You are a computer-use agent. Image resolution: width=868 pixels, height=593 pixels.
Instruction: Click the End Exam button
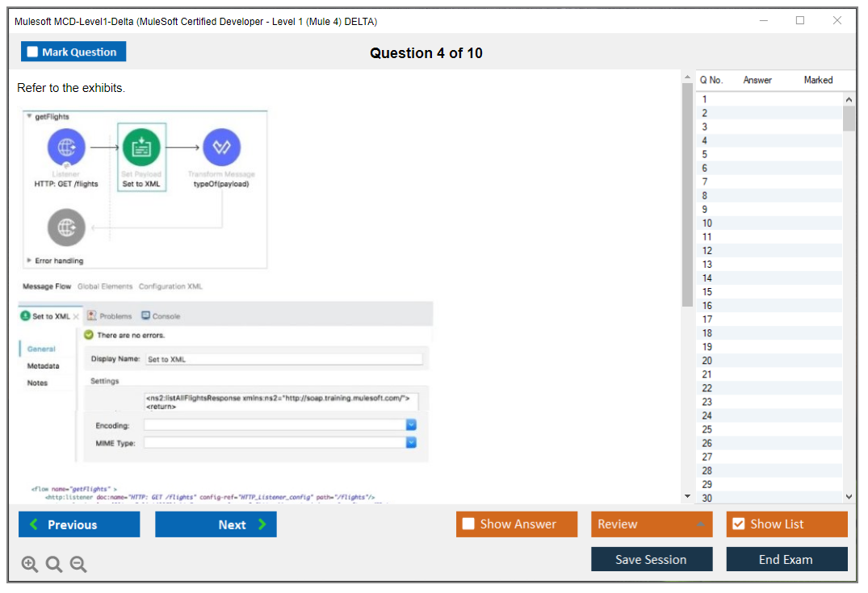tap(786, 559)
